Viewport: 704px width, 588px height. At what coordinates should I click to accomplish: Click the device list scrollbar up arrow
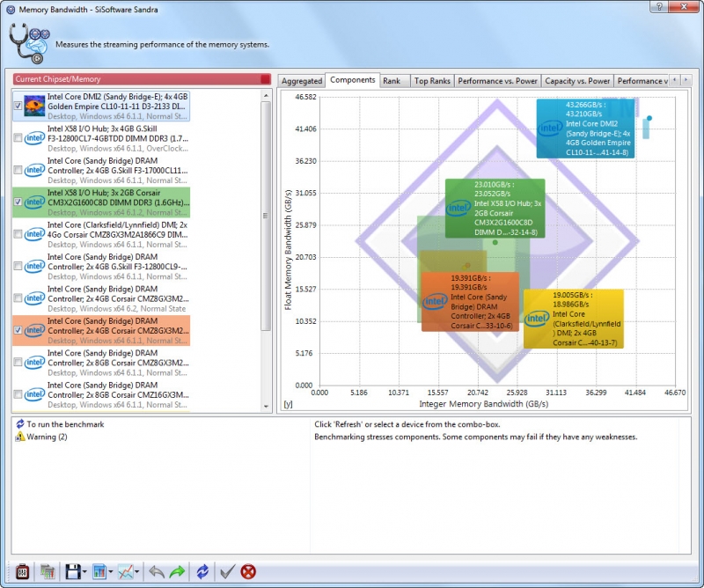[x=266, y=95]
